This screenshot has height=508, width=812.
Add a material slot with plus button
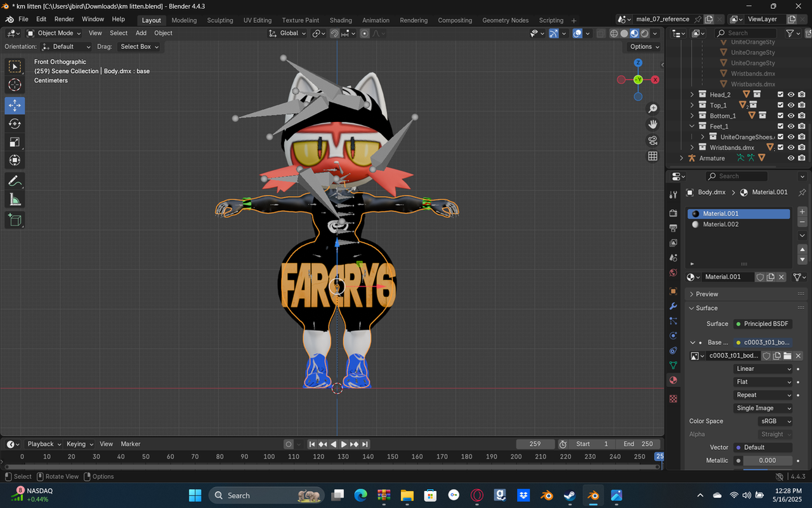(x=802, y=211)
